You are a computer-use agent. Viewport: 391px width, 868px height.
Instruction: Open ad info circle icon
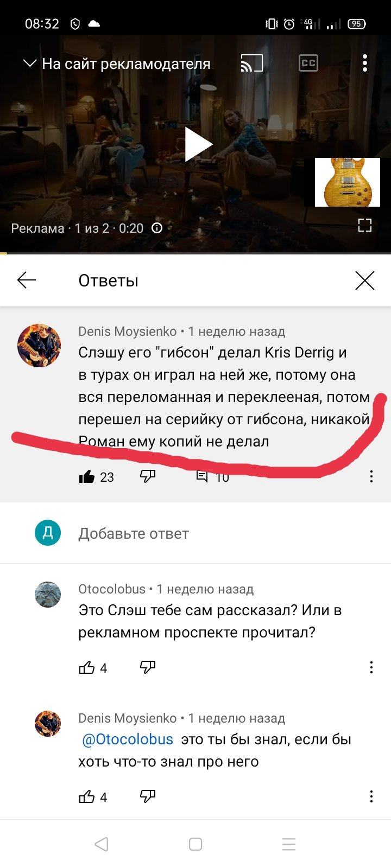[x=157, y=228]
